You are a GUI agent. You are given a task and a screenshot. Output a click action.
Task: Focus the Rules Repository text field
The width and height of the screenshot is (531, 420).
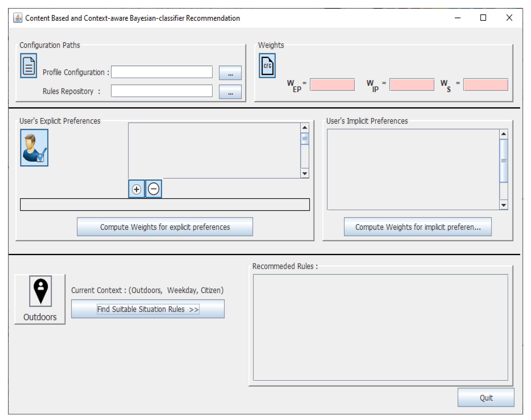(x=162, y=91)
